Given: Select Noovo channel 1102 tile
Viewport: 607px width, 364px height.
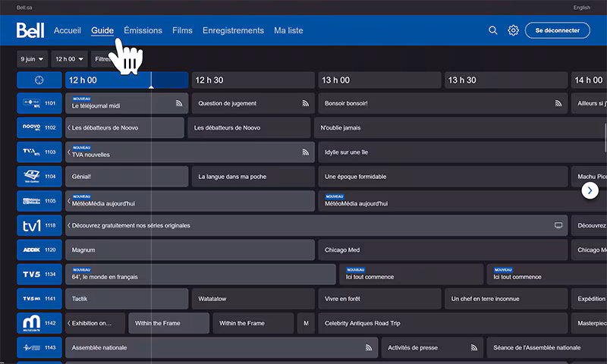Looking at the screenshot, I should point(39,127).
